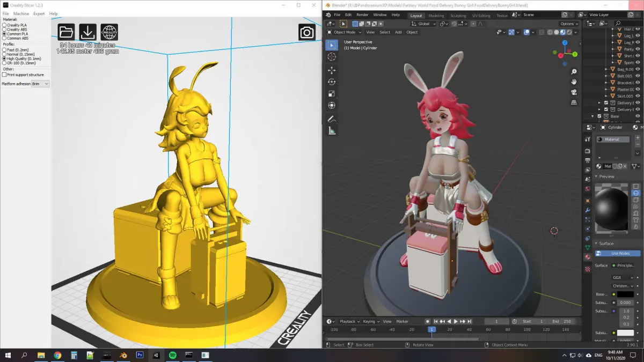Select the Scale tool in Blender
The width and height of the screenshot is (644, 362).
click(x=332, y=94)
